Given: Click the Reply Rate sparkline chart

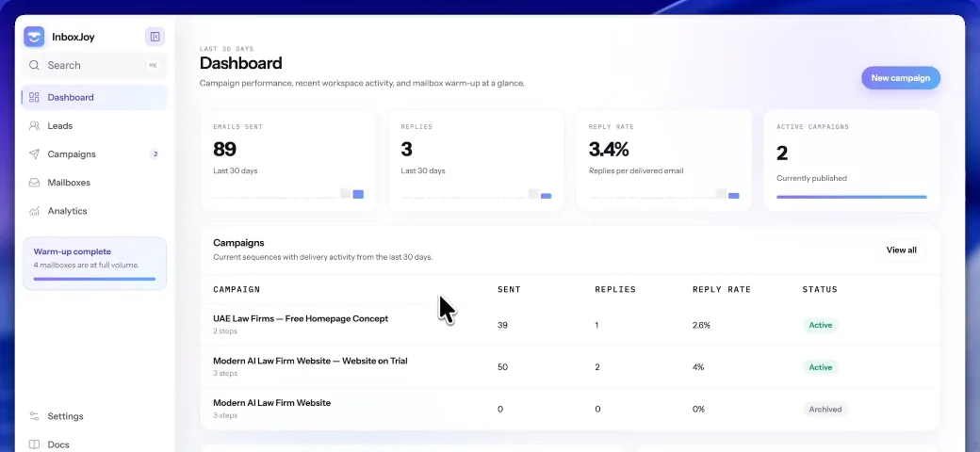Looking at the screenshot, I should (x=663, y=194).
